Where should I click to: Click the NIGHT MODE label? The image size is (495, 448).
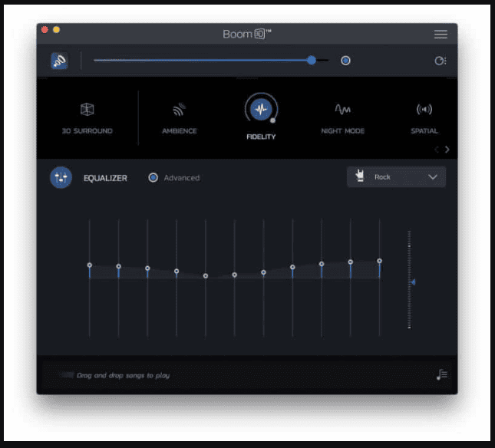342,131
